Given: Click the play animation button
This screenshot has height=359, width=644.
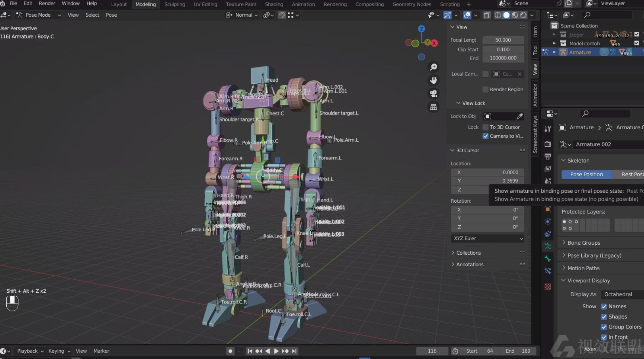Looking at the screenshot, I should [x=276, y=351].
